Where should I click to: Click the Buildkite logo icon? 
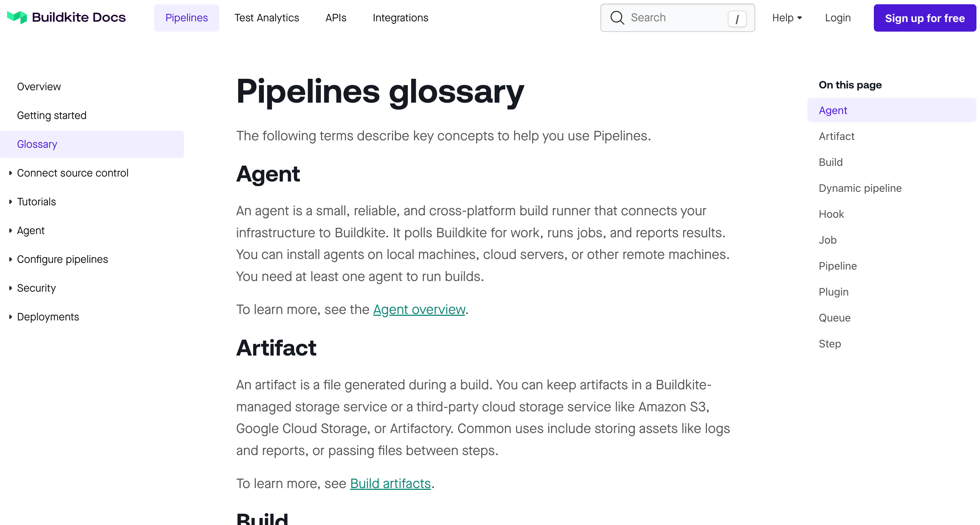click(x=17, y=17)
